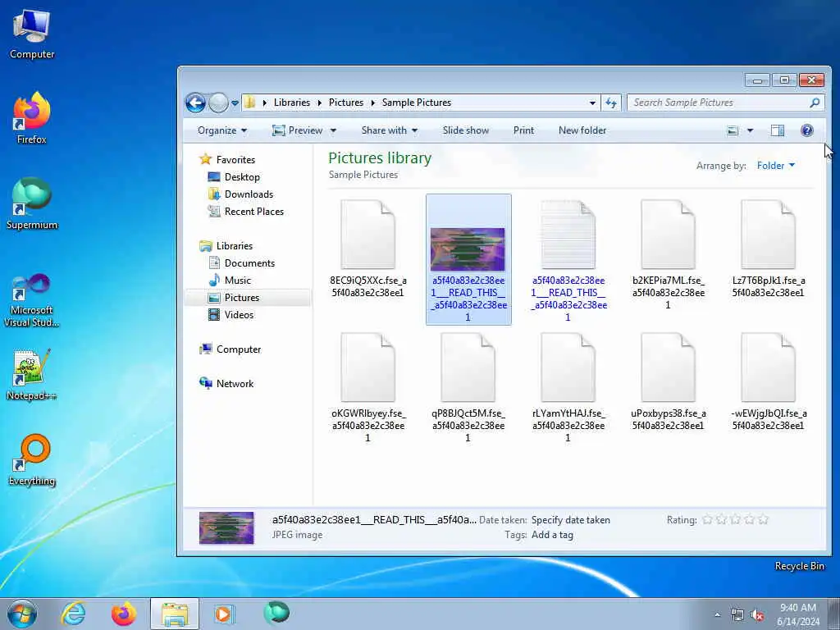The width and height of the screenshot is (840, 630).
Task: Open Explorer help question mark
Action: click(x=807, y=130)
